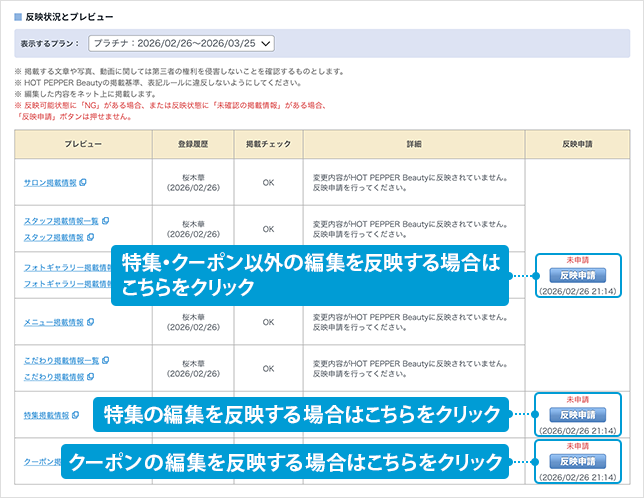Screen dimensions: 644x498
Task: Click the 掲載チェック column header
Action: point(267,144)
